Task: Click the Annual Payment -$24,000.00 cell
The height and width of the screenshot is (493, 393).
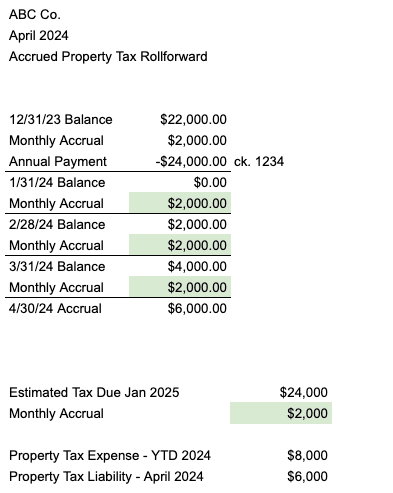Action: [x=191, y=162]
